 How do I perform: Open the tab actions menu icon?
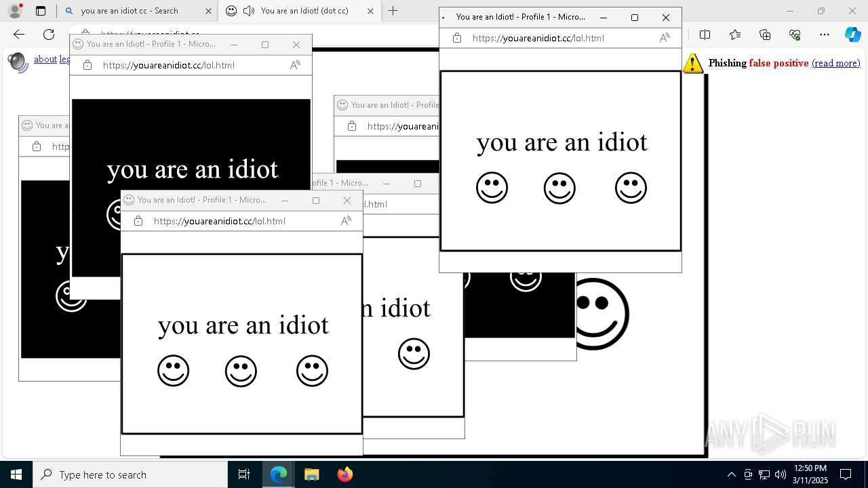click(x=41, y=11)
